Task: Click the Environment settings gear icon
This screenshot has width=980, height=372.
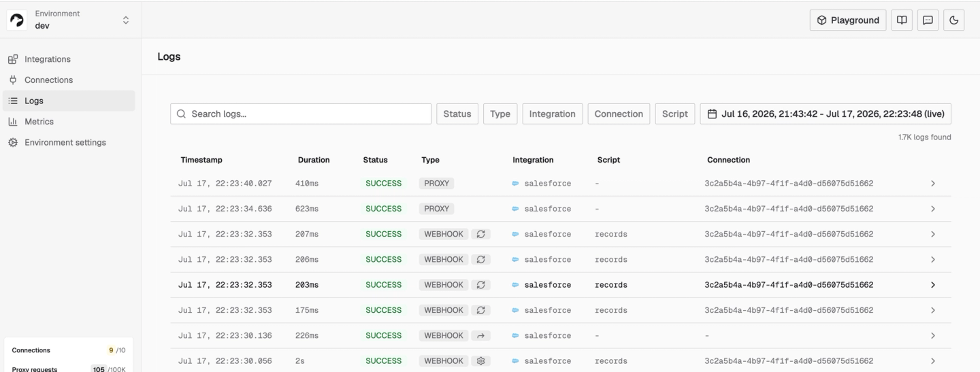Action: pos(13,142)
